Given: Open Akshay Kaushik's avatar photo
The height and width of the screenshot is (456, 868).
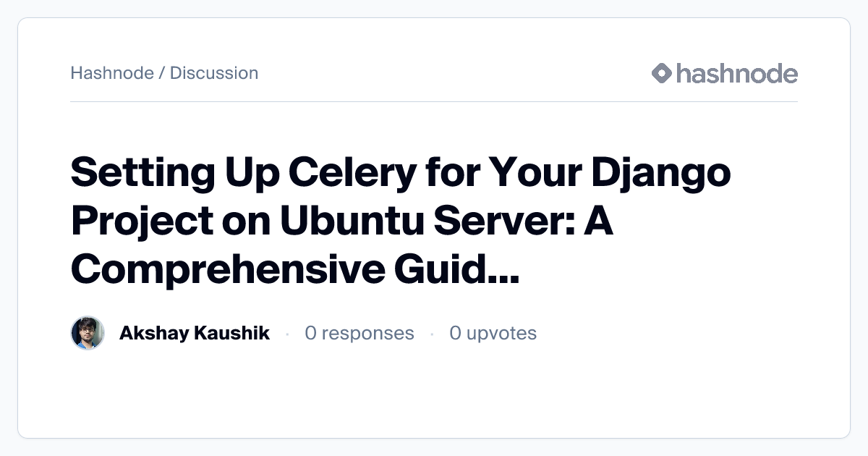Looking at the screenshot, I should pos(88,333).
